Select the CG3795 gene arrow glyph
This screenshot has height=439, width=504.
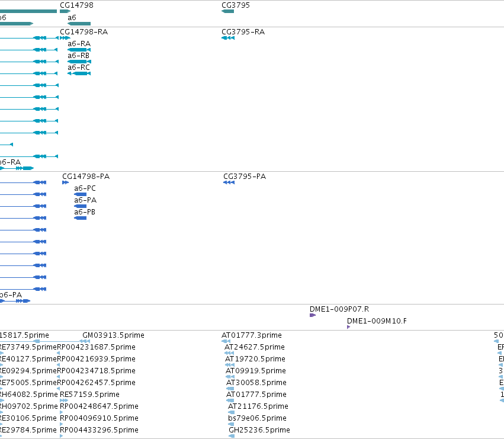click(227, 11)
